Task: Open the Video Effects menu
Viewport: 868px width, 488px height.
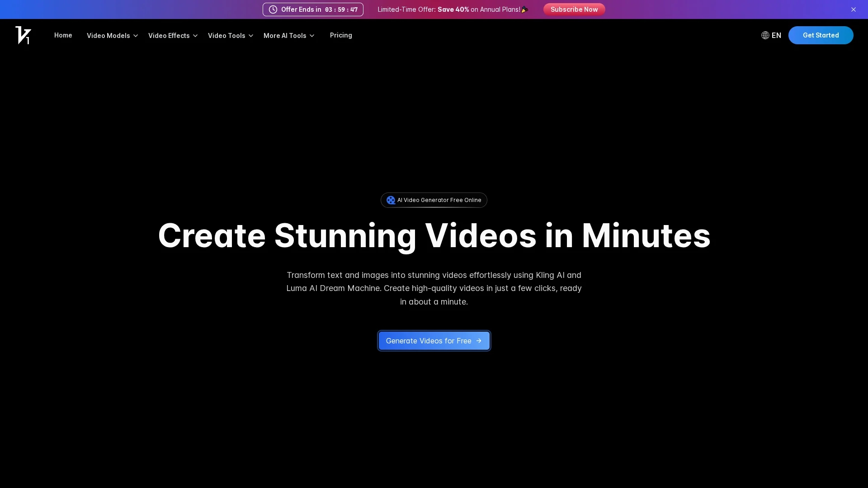Action: pos(169,35)
